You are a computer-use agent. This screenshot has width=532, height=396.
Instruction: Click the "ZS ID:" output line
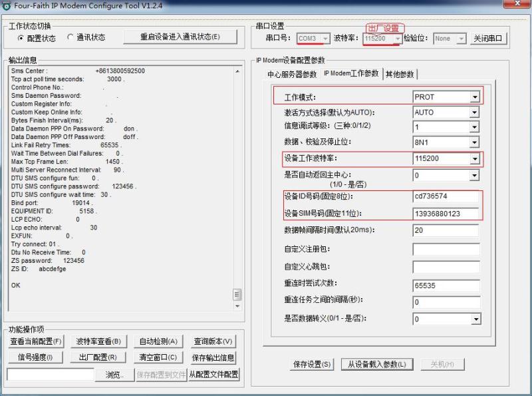coord(39,269)
